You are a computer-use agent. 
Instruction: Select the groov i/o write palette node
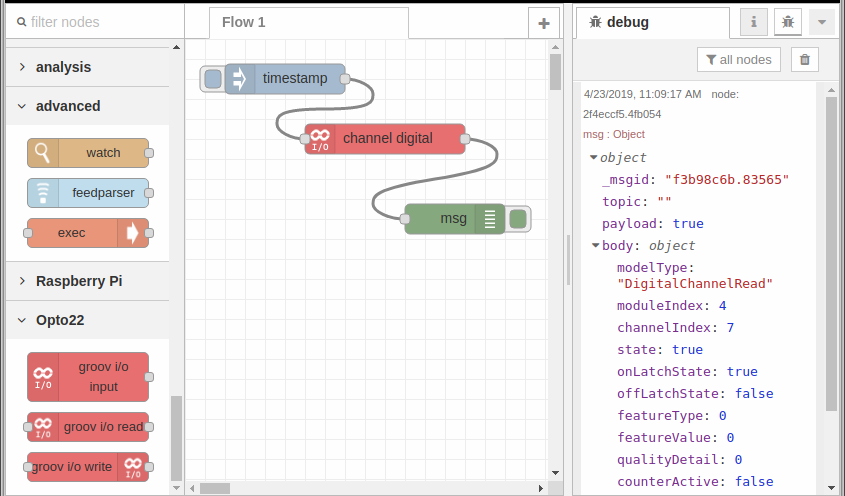point(88,467)
